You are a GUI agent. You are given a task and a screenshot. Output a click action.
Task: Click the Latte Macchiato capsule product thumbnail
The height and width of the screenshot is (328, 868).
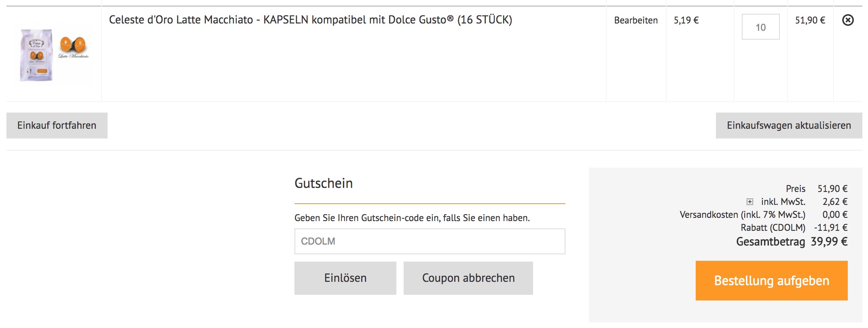coord(54,54)
